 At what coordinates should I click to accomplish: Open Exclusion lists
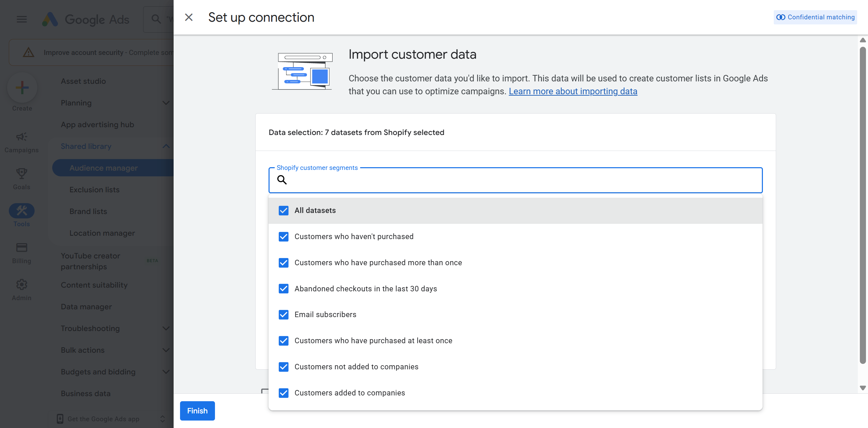pos(95,190)
